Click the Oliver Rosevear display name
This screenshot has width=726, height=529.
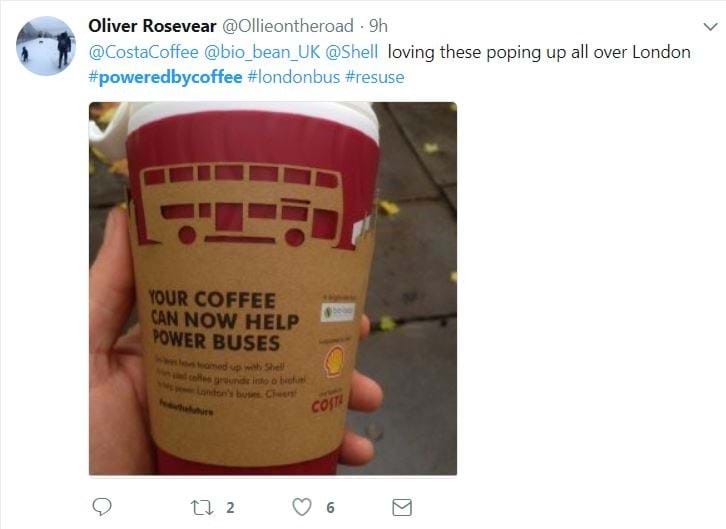click(x=152, y=26)
